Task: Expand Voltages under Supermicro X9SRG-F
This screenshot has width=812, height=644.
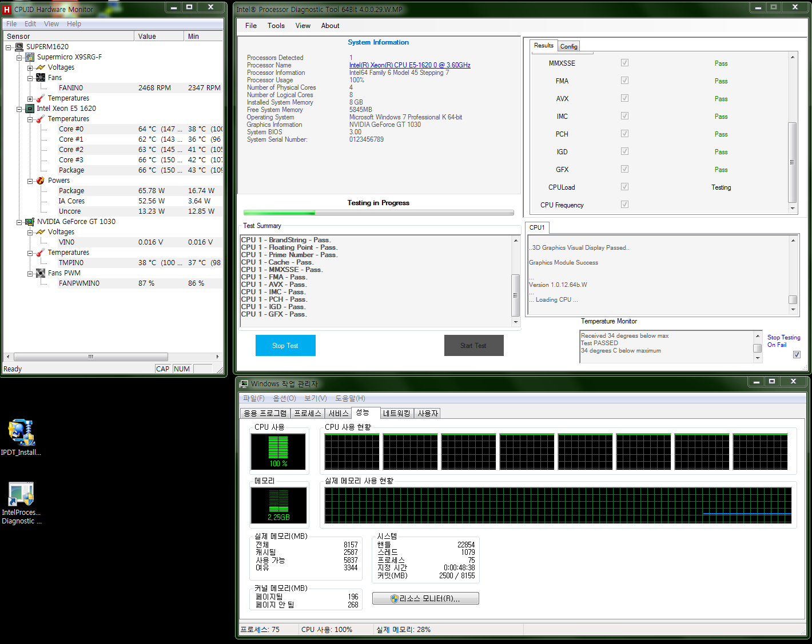Action: coord(30,68)
